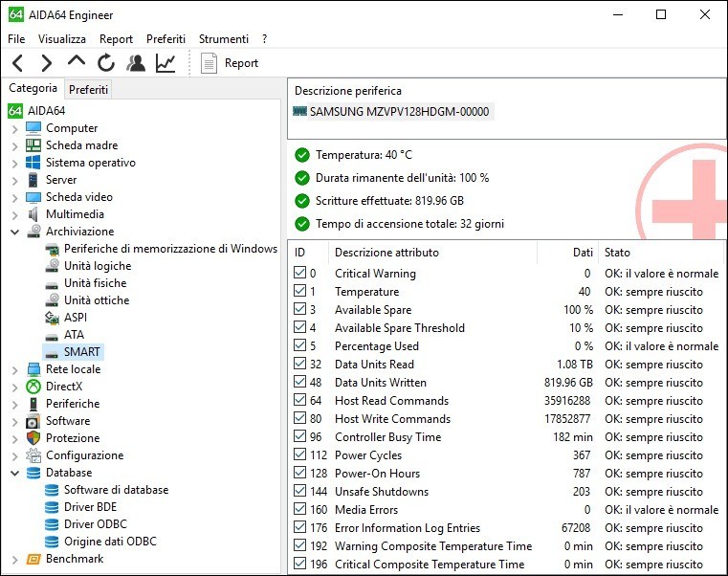Open the user profile toolbar icon
728x576 pixels.
pyautogui.click(x=136, y=63)
